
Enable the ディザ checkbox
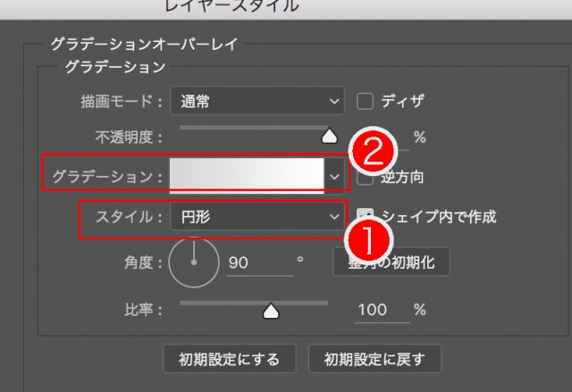coord(365,101)
